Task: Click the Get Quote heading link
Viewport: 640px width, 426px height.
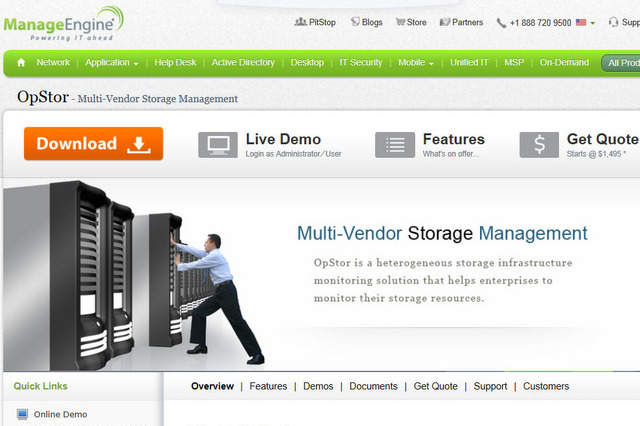Action: point(603,139)
